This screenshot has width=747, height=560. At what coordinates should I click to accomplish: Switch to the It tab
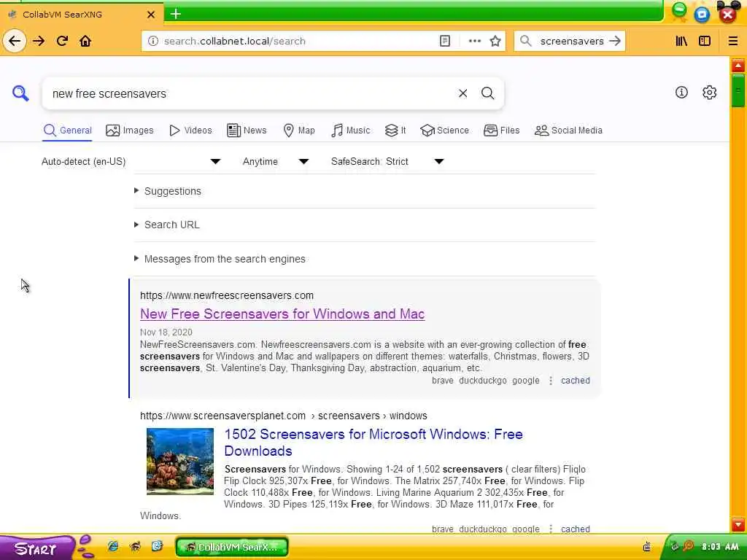click(x=395, y=131)
